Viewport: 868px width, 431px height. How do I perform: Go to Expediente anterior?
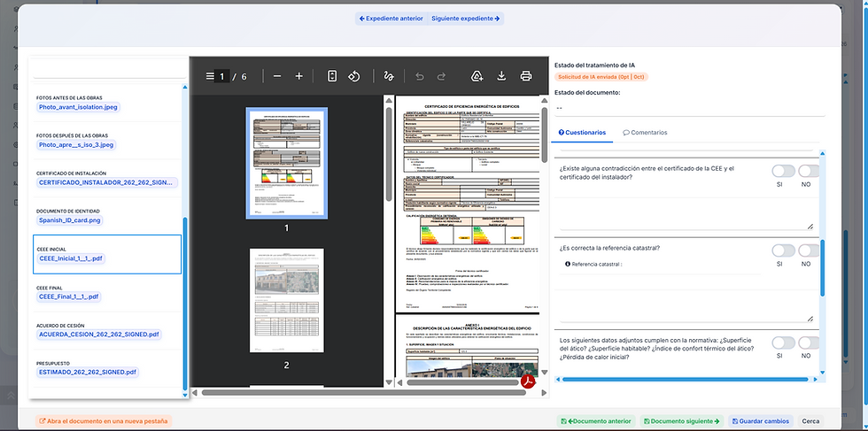pos(391,19)
